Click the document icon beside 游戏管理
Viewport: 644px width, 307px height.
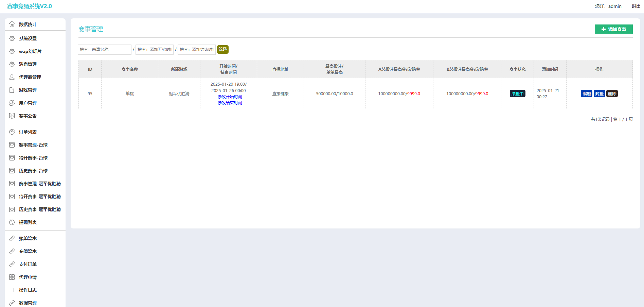click(12, 90)
